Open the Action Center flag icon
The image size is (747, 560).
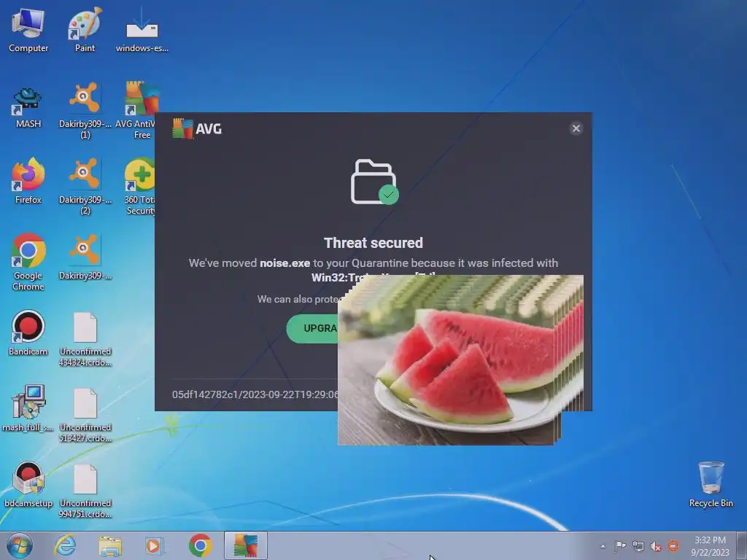click(x=620, y=546)
